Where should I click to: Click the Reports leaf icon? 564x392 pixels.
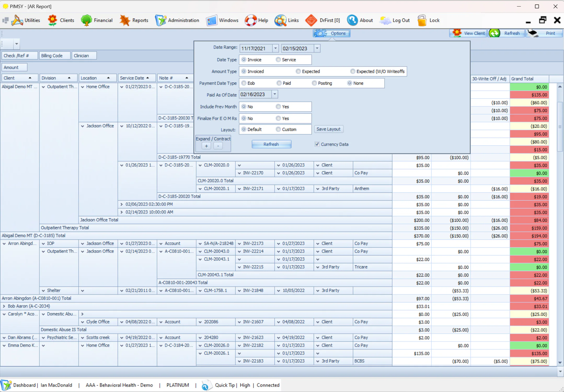coord(125,20)
